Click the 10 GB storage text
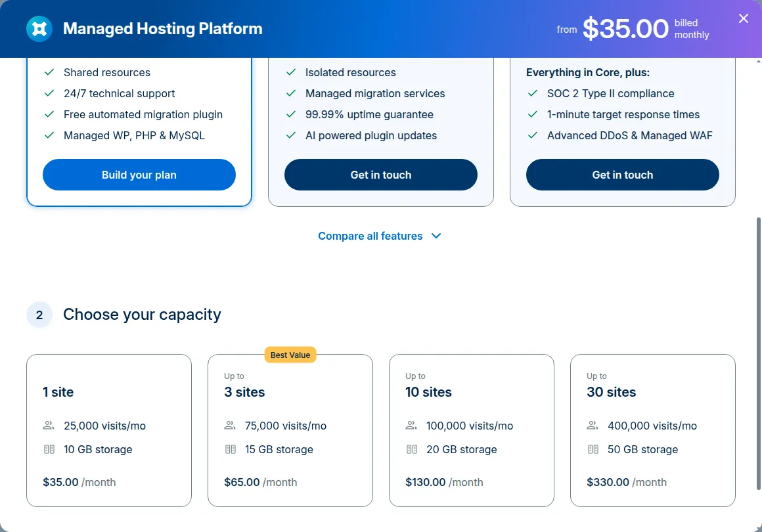This screenshot has height=532, width=762. coord(98,450)
